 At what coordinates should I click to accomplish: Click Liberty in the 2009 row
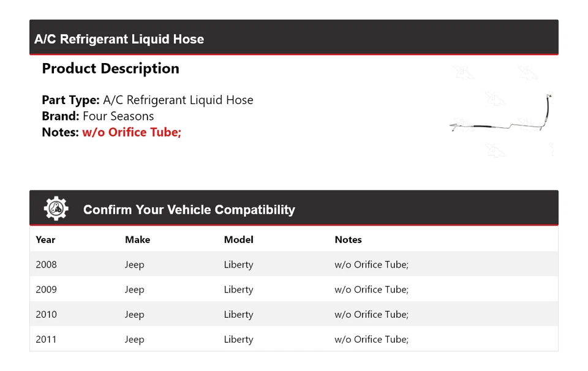[x=238, y=290]
